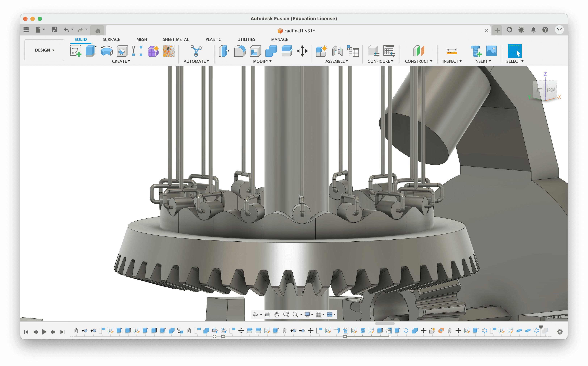Click the Automated Modeling icon
Viewport: 588px width, 366px height.
tap(196, 51)
